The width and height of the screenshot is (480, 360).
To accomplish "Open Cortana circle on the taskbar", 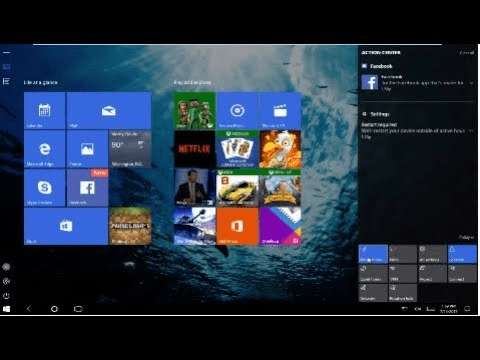I will [x=54, y=309].
